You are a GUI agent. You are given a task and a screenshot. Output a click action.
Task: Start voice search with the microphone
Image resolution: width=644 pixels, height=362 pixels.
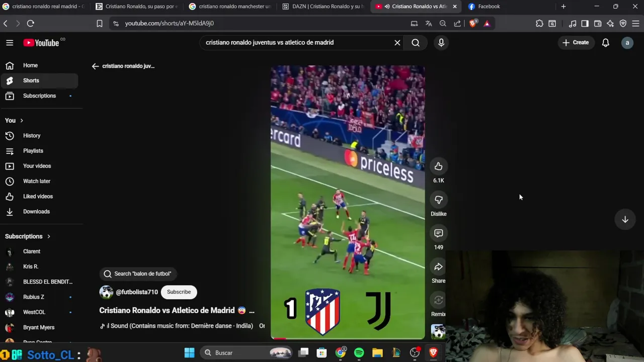coord(441,43)
